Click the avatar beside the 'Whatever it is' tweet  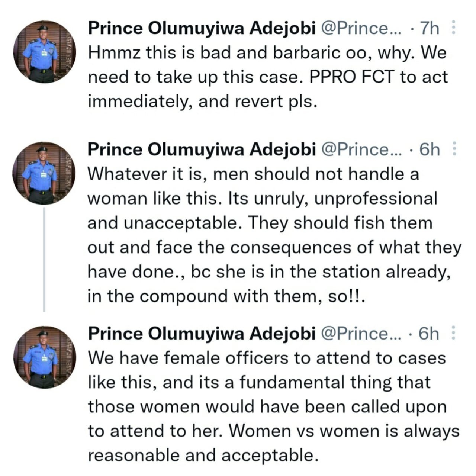[x=44, y=173]
